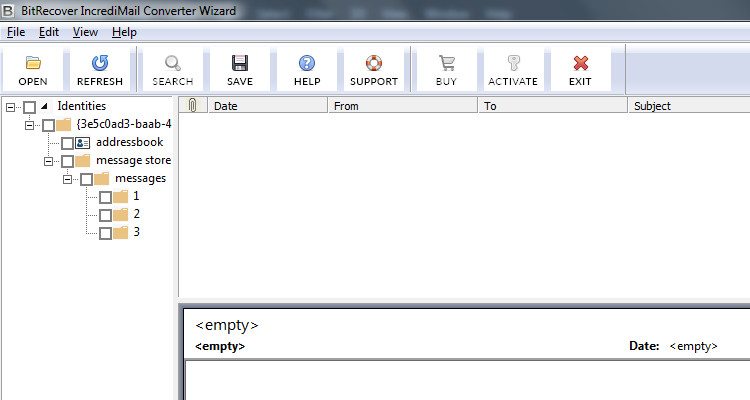
Task: Click the BitRecover app icon in title bar
Action: [x=8, y=10]
